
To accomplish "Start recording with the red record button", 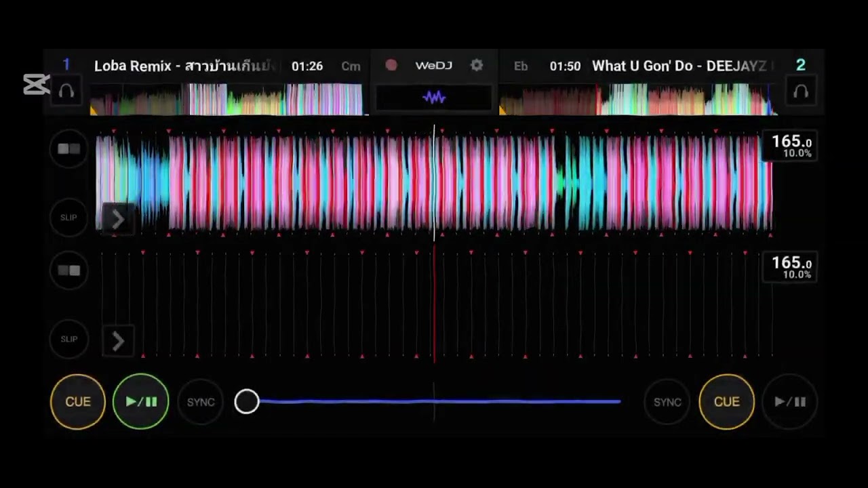I will click(391, 65).
